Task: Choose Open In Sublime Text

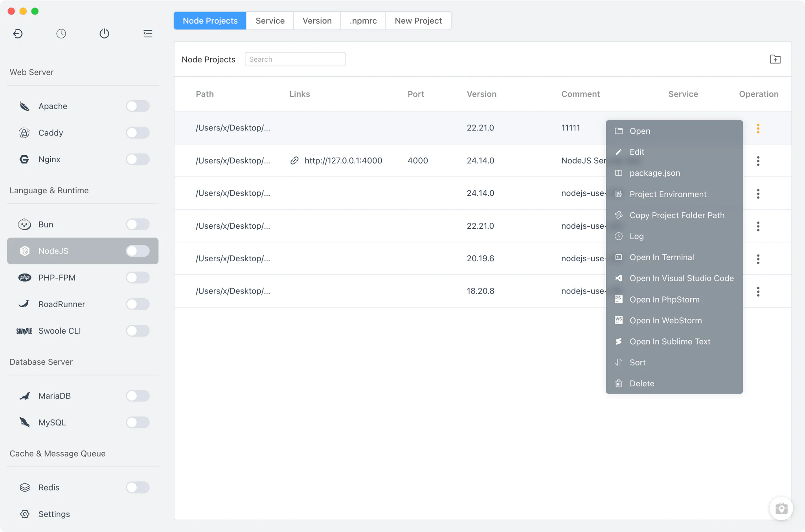Action: point(674,341)
